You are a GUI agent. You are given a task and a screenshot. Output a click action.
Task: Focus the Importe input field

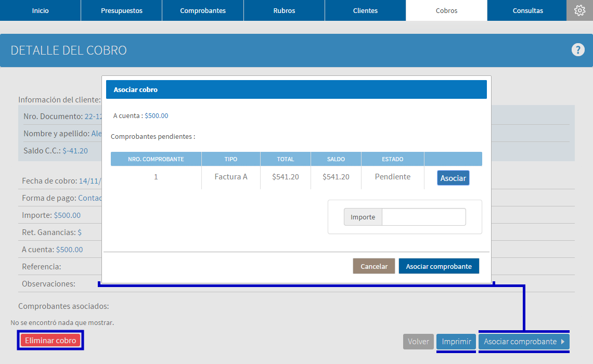pyautogui.click(x=423, y=217)
